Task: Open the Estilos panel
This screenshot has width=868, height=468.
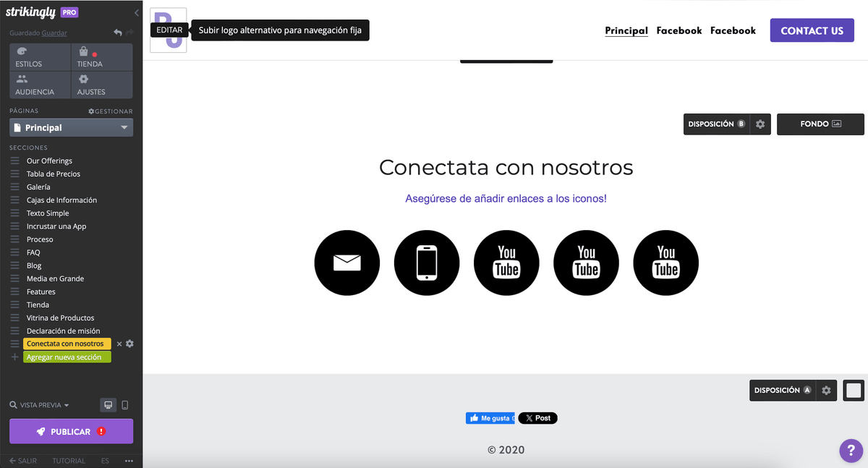Action: (41, 57)
